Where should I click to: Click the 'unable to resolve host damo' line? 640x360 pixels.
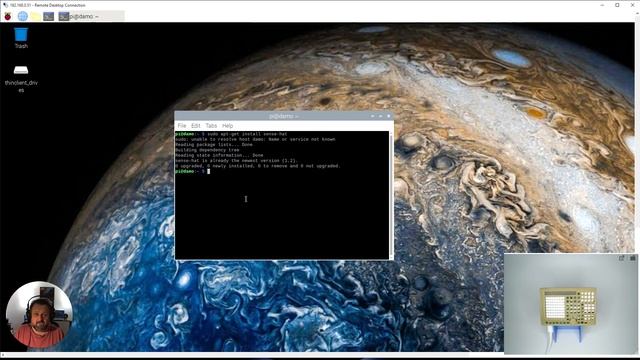click(x=256, y=139)
